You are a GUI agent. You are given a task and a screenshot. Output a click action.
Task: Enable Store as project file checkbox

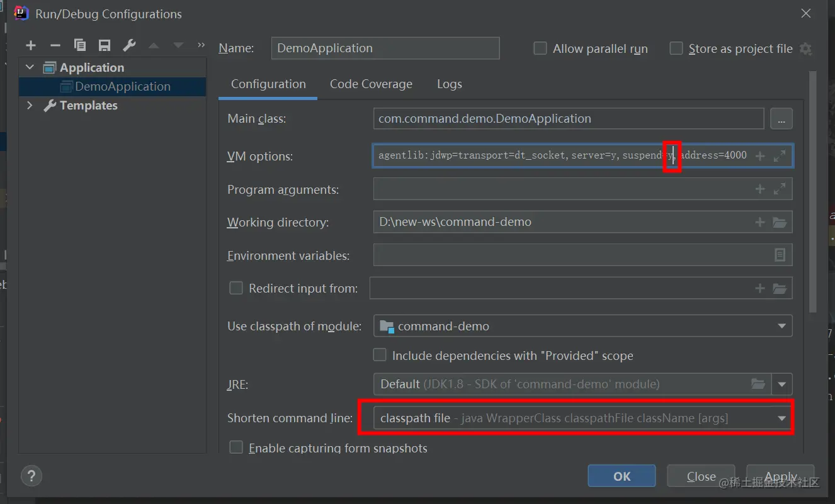pyautogui.click(x=676, y=48)
